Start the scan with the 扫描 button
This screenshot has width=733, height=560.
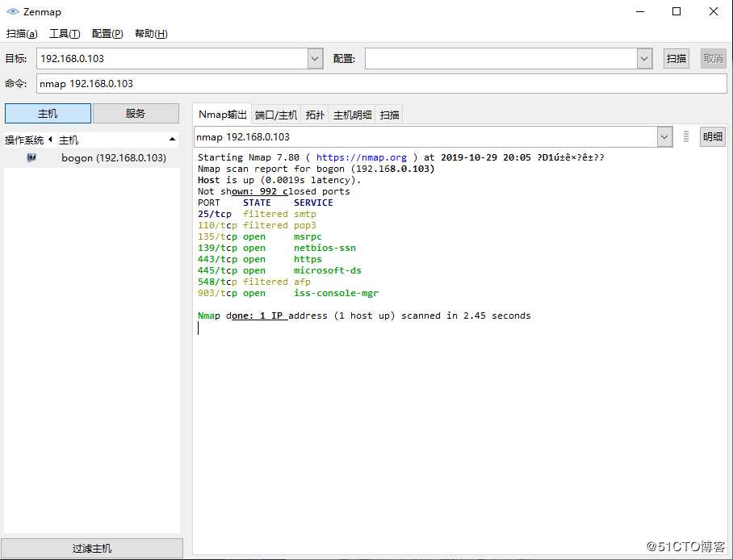pos(676,58)
